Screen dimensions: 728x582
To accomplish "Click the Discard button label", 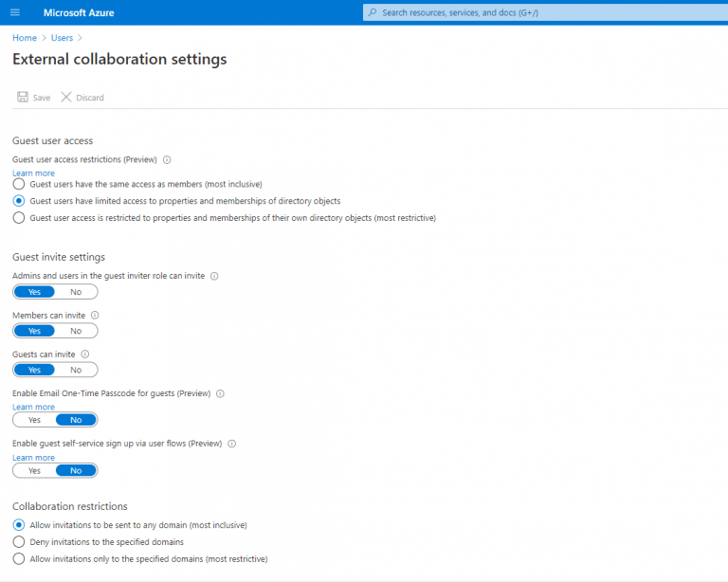I will [x=90, y=98].
